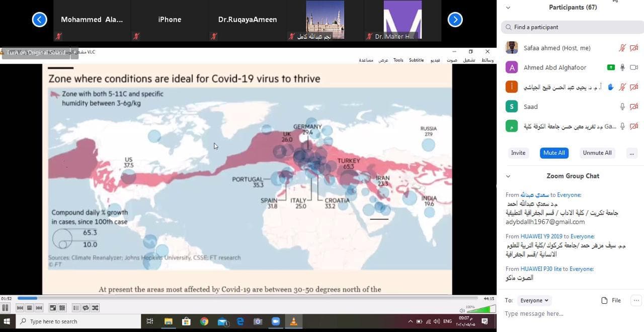
Task: Open the Tools menu in VLC
Action: [398, 60]
